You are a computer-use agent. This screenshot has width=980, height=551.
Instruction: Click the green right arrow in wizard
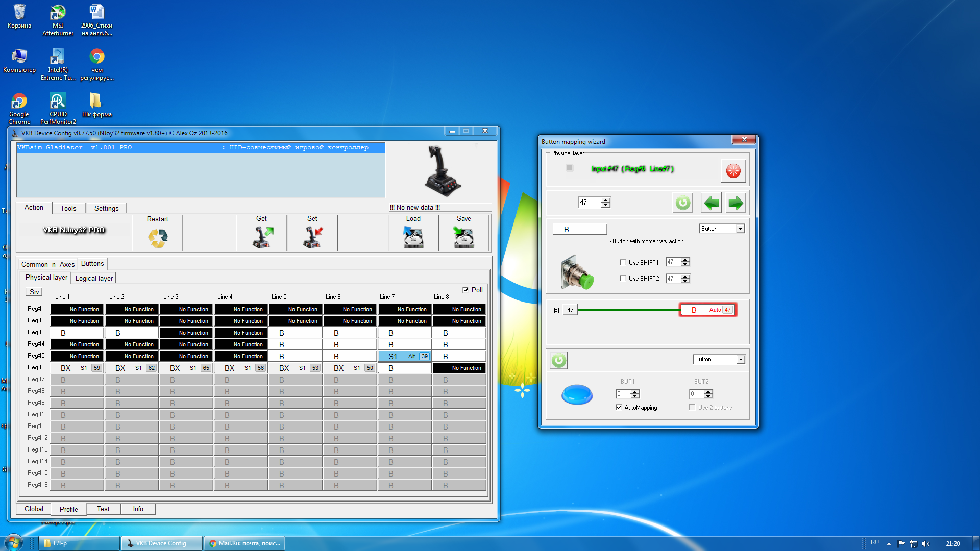pyautogui.click(x=736, y=203)
